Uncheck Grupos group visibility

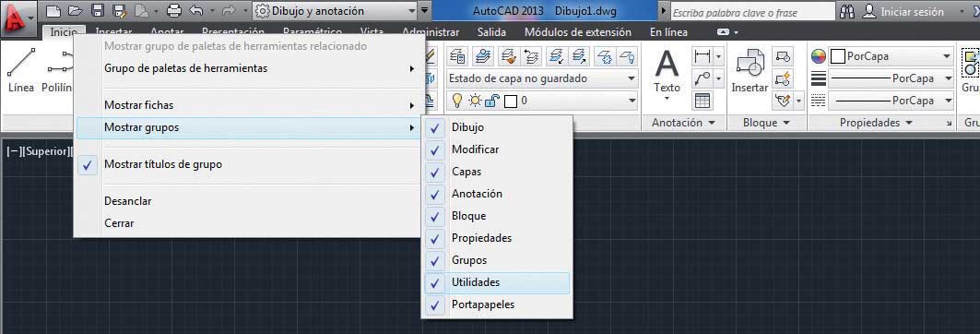pyautogui.click(x=496, y=260)
